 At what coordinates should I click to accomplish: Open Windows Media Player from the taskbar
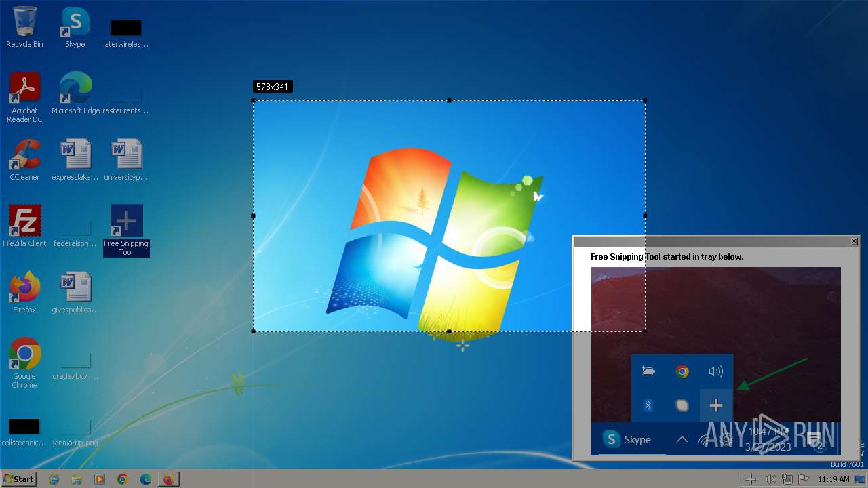coord(100,479)
